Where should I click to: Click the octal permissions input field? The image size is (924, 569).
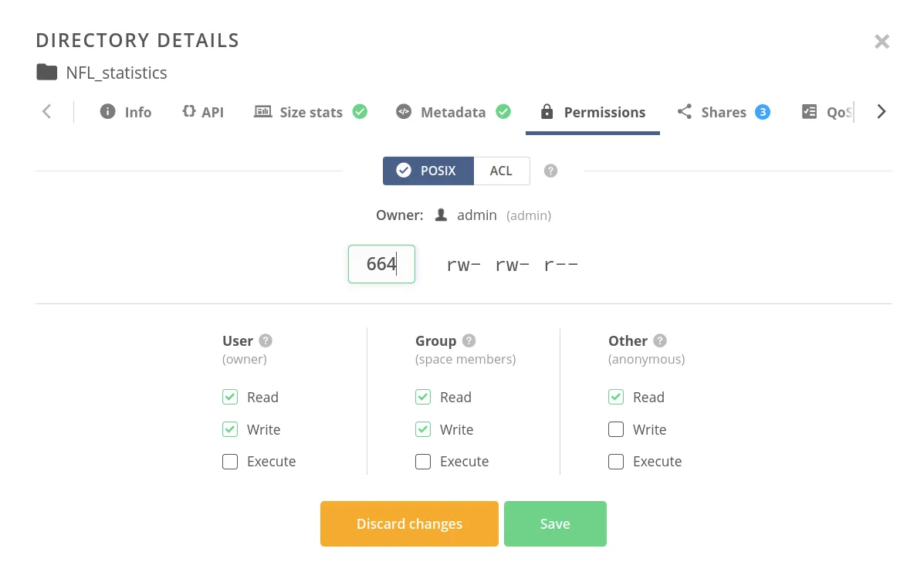[381, 264]
